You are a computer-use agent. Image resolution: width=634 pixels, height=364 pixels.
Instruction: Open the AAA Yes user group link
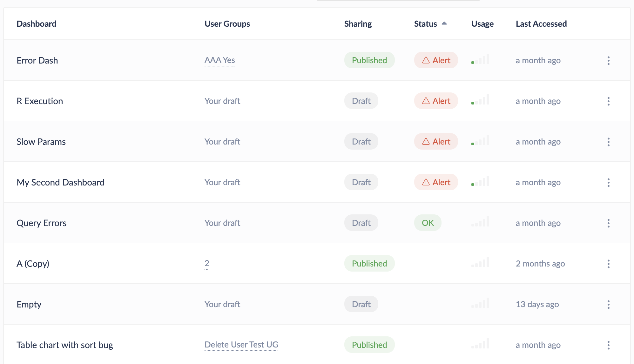pos(220,60)
